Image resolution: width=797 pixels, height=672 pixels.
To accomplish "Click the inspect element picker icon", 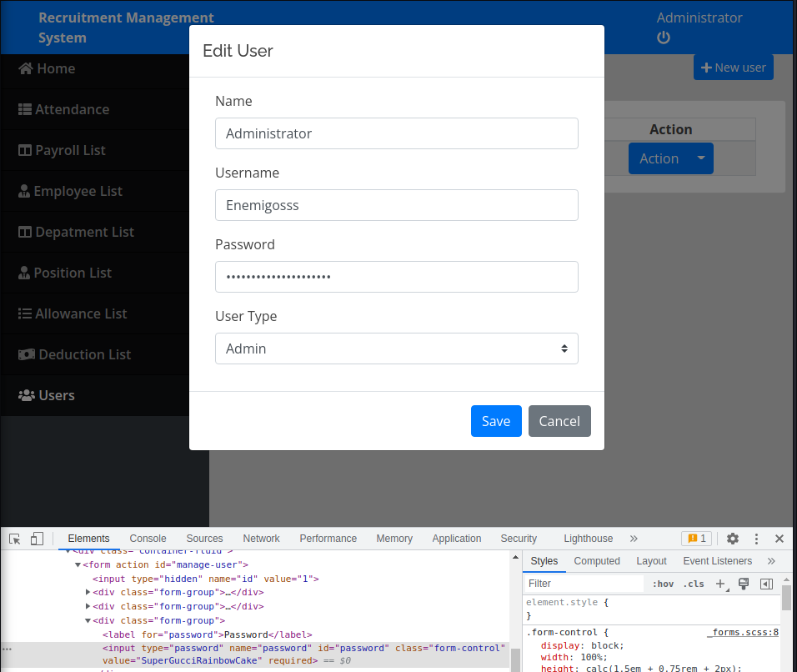I will point(15,539).
